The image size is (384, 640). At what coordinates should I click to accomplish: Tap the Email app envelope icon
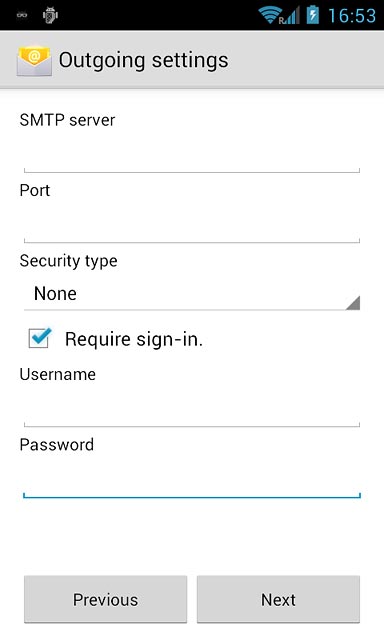pos(34,61)
